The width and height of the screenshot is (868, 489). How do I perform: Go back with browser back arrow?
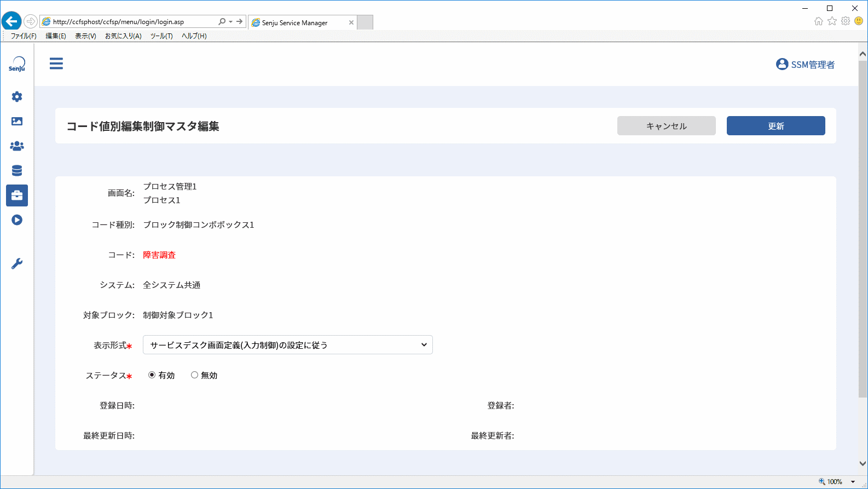(x=11, y=21)
